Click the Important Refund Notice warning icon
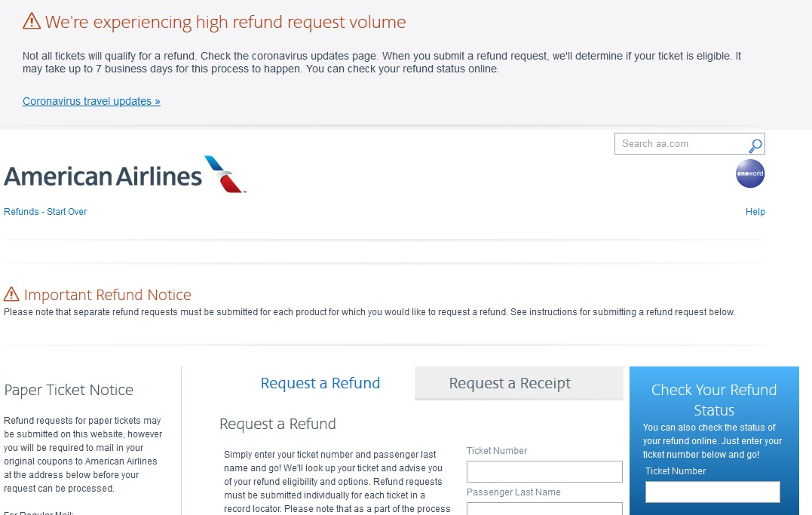Image resolution: width=812 pixels, height=515 pixels. coord(11,294)
